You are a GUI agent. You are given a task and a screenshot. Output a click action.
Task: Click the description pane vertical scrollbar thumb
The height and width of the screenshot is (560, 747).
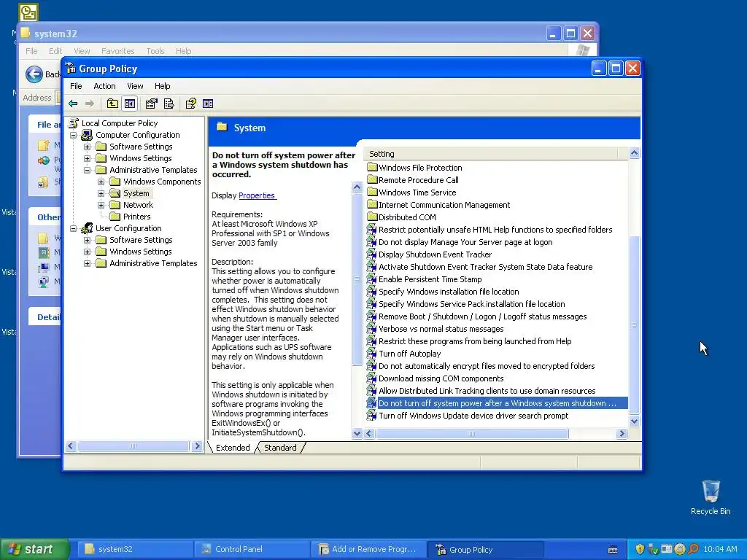coord(357,279)
